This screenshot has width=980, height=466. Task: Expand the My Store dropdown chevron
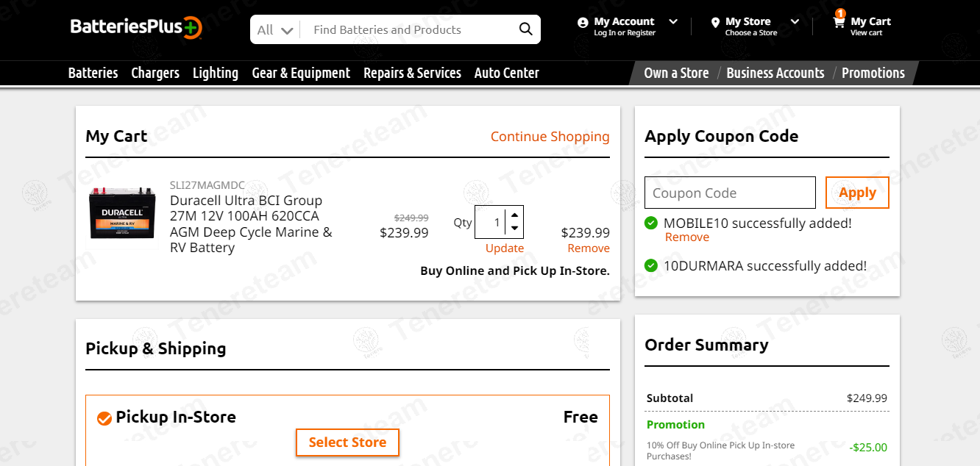point(795,22)
